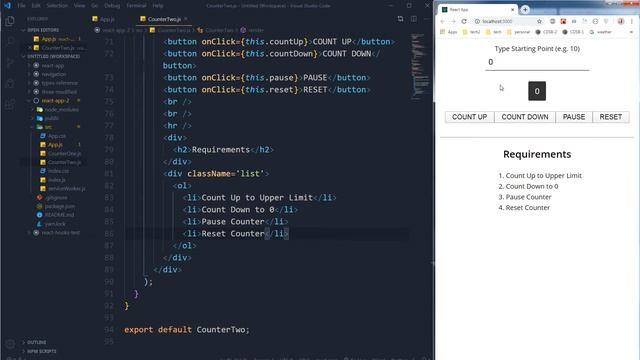Open the Debug menu
Screen dimensions: 640x360
pos(112,6)
